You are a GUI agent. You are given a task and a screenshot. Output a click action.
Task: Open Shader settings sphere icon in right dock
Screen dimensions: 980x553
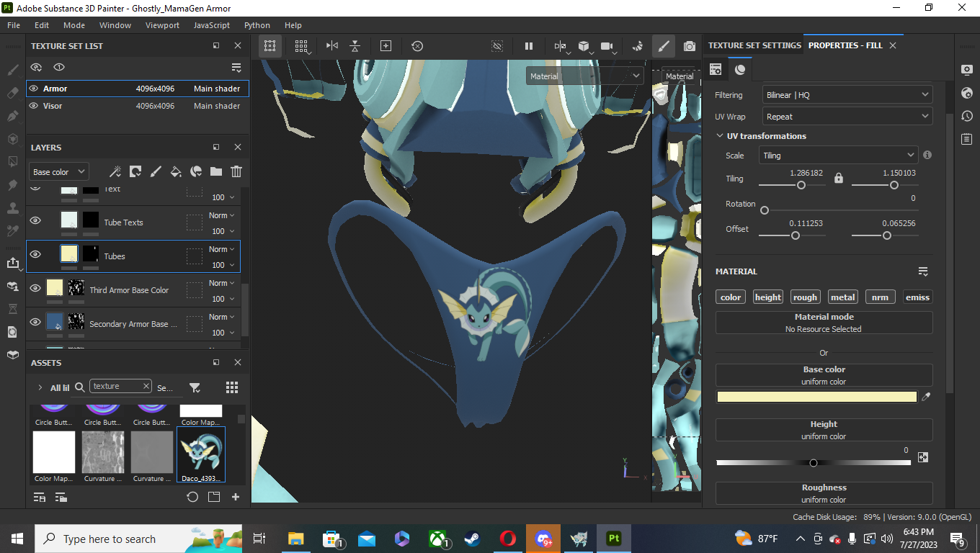967,93
